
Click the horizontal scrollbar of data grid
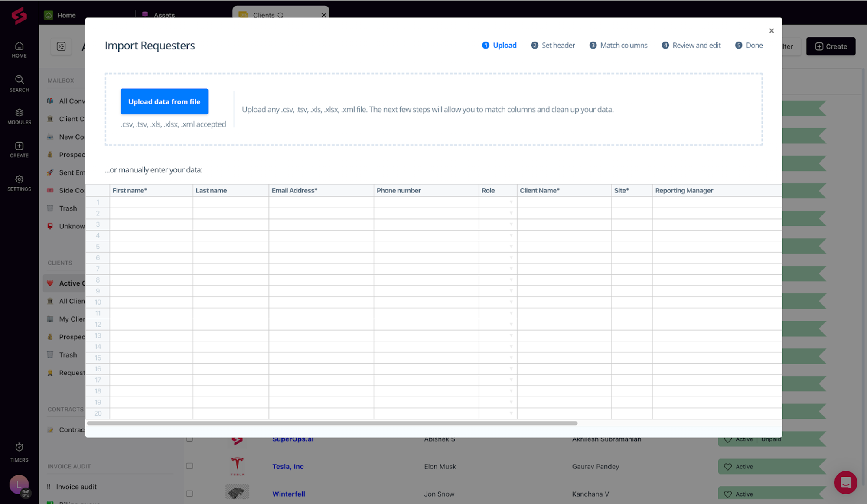(x=332, y=423)
